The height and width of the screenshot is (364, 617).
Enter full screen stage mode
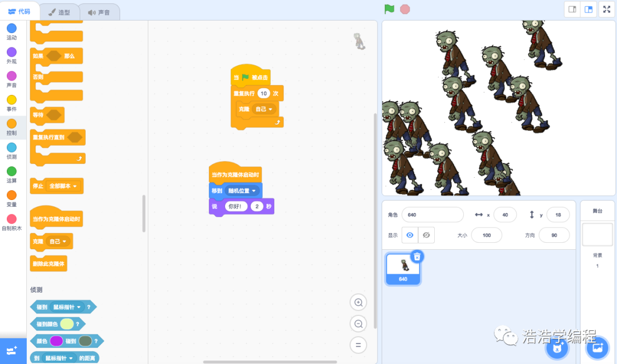click(607, 10)
